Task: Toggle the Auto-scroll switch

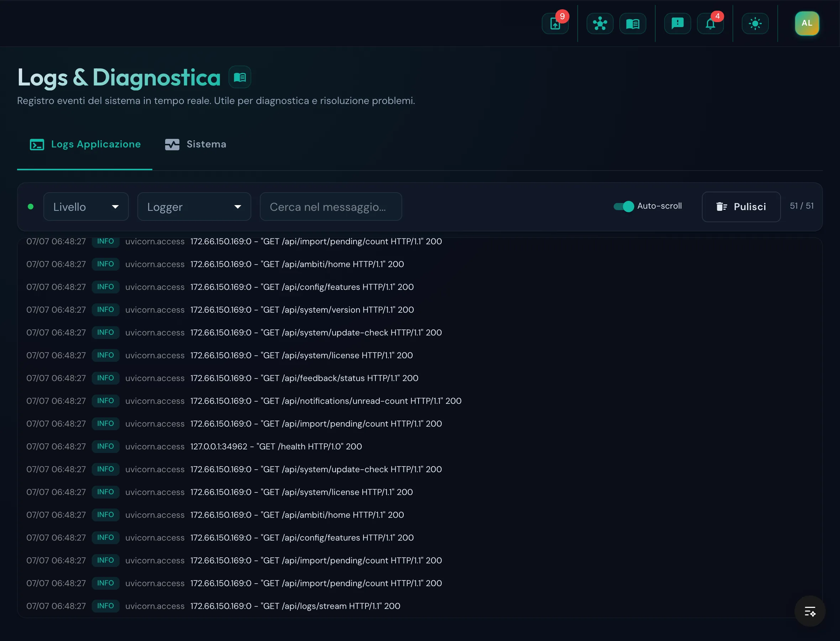Action: (624, 207)
